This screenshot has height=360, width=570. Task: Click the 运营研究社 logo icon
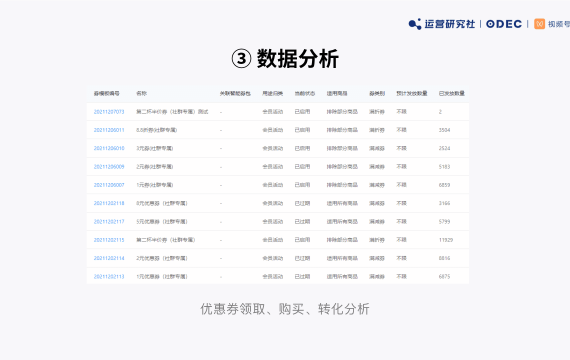click(x=415, y=24)
